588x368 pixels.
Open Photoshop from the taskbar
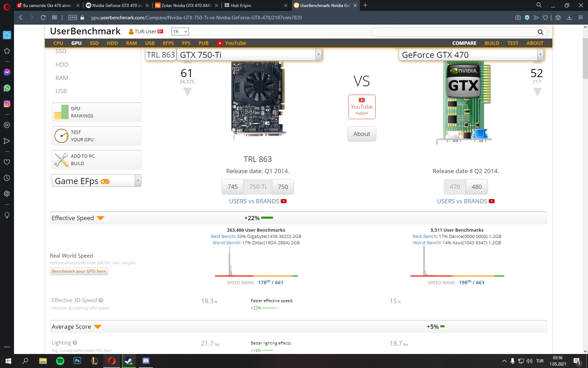click(x=77, y=361)
